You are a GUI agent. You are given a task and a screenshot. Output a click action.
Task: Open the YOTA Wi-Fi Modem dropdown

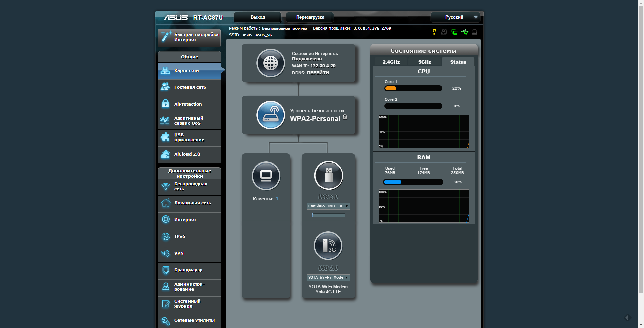[x=328, y=278]
